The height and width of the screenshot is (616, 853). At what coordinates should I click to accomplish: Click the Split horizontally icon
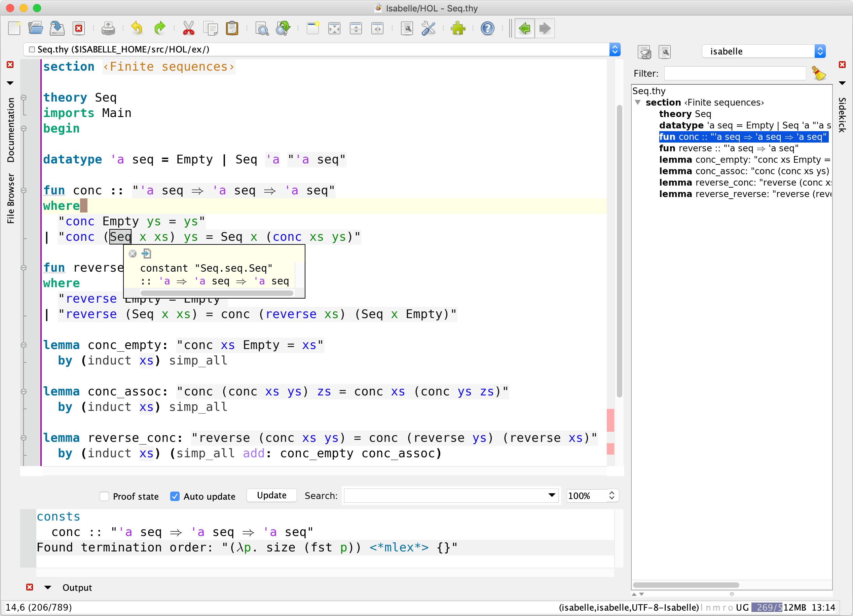coord(356,28)
